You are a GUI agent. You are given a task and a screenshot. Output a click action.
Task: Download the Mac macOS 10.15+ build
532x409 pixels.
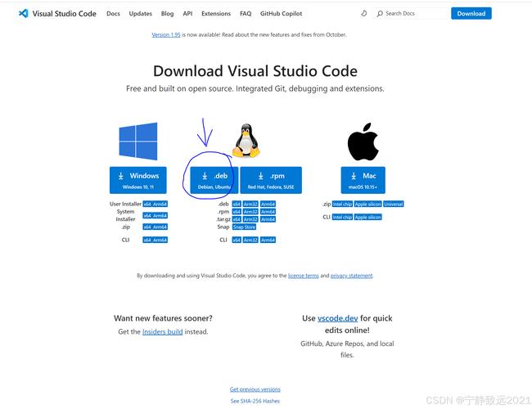coord(363,180)
